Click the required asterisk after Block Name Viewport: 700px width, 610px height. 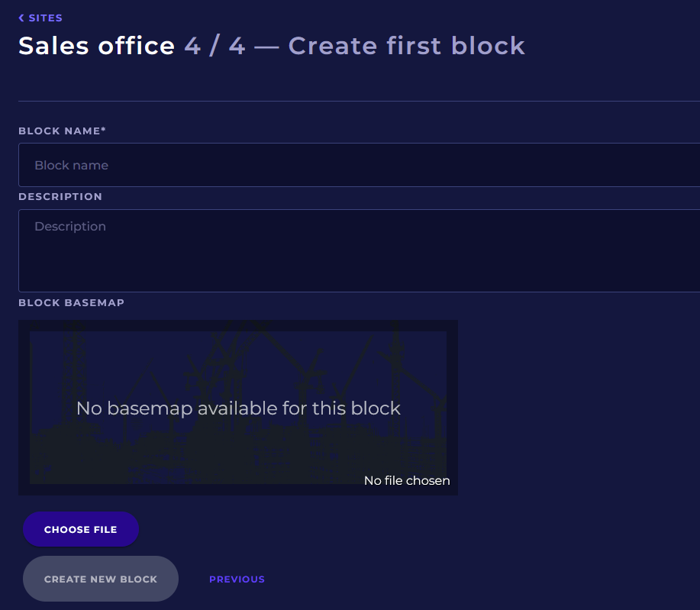pos(104,131)
